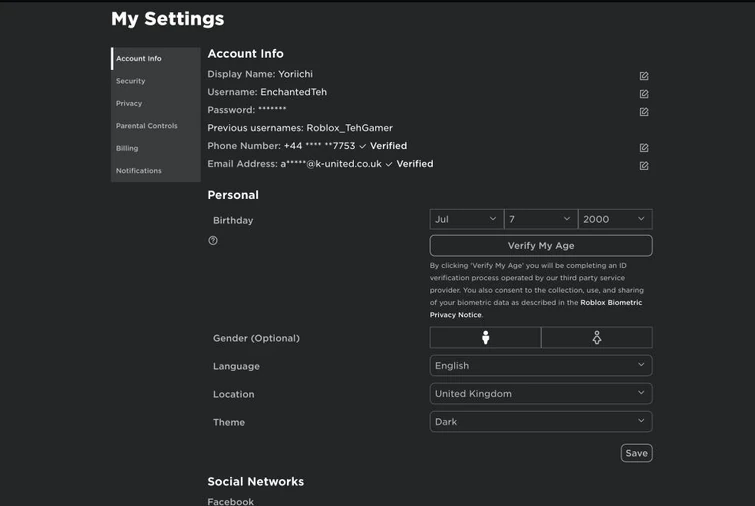Click edit icon for Password
Image resolution: width=755 pixels, height=506 pixels.
click(644, 112)
